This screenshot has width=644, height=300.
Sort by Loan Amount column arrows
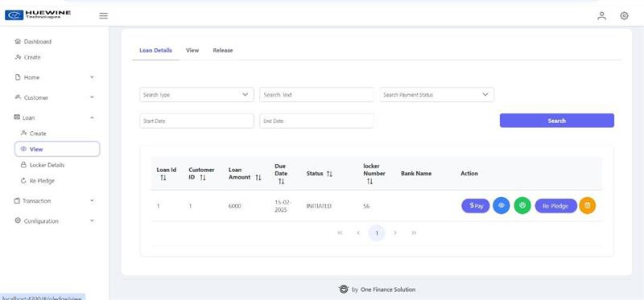pyautogui.click(x=258, y=177)
